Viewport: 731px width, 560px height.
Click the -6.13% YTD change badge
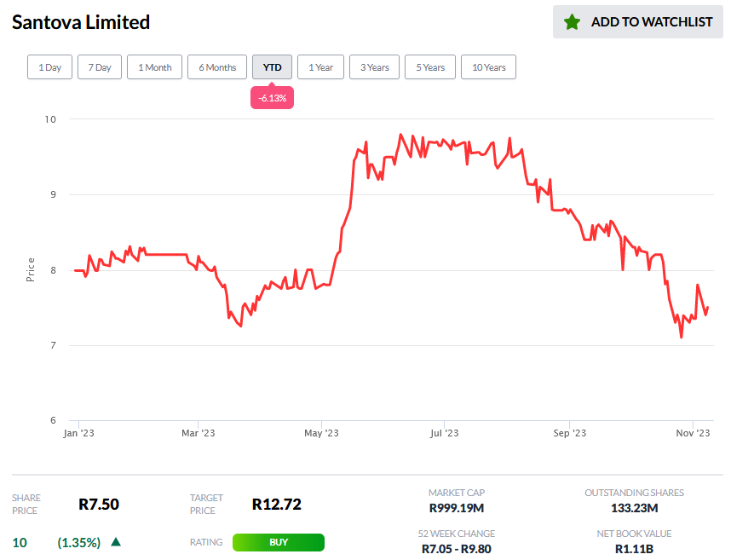coord(273,98)
